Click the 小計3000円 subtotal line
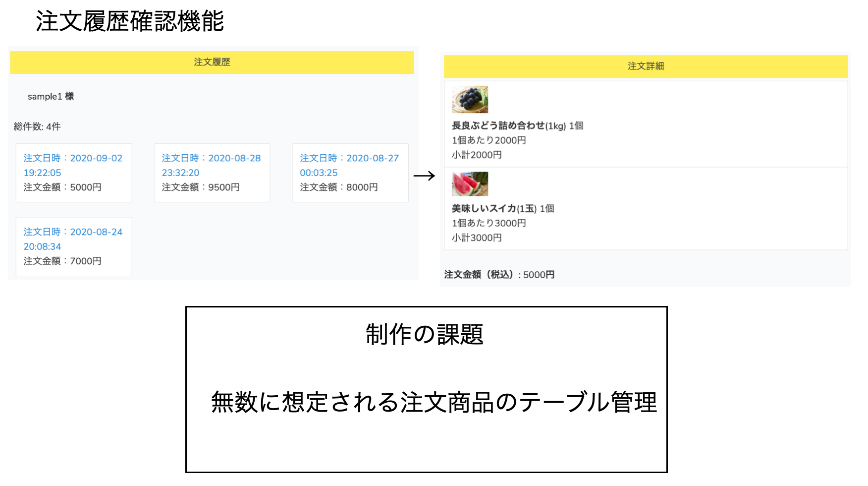 coord(476,237)
